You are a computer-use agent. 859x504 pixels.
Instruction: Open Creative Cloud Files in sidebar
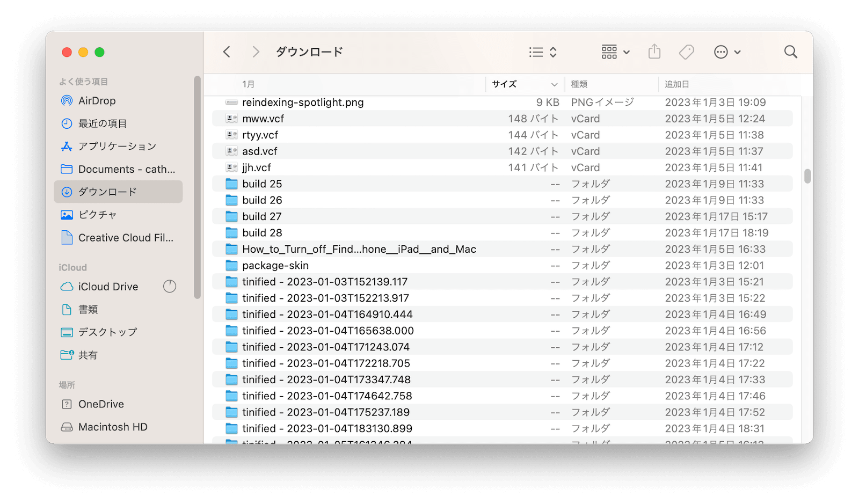pos(118,238)
